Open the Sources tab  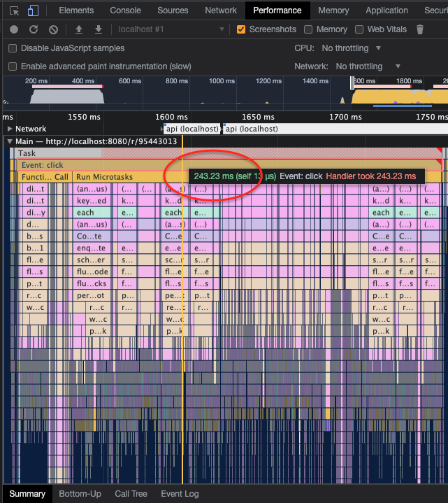173,10
